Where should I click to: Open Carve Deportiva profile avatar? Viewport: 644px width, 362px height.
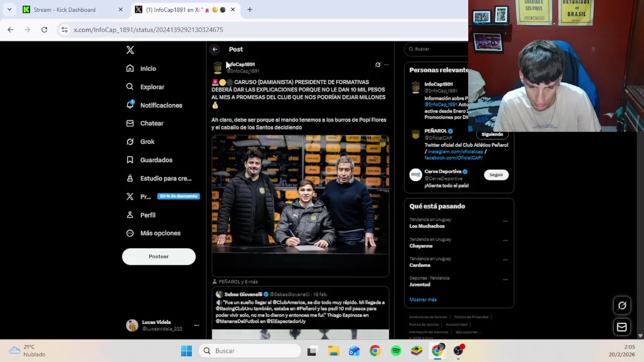coord(416,175)
